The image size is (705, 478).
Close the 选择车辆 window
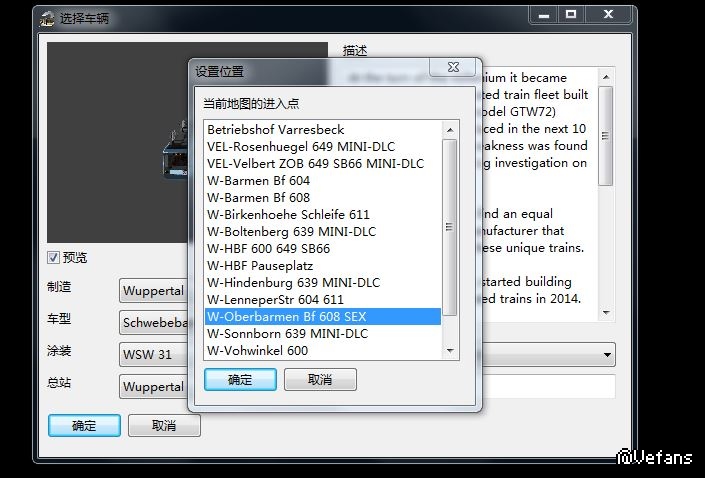pos(608,15)
